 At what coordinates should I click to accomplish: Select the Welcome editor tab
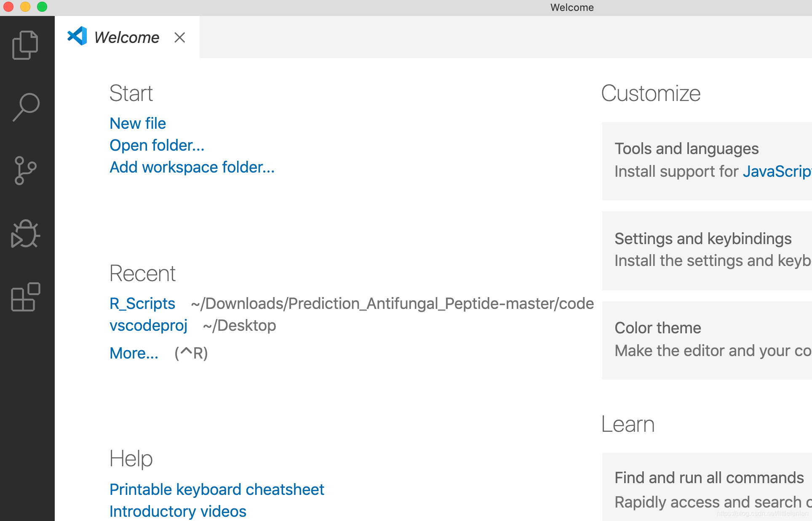127,37
